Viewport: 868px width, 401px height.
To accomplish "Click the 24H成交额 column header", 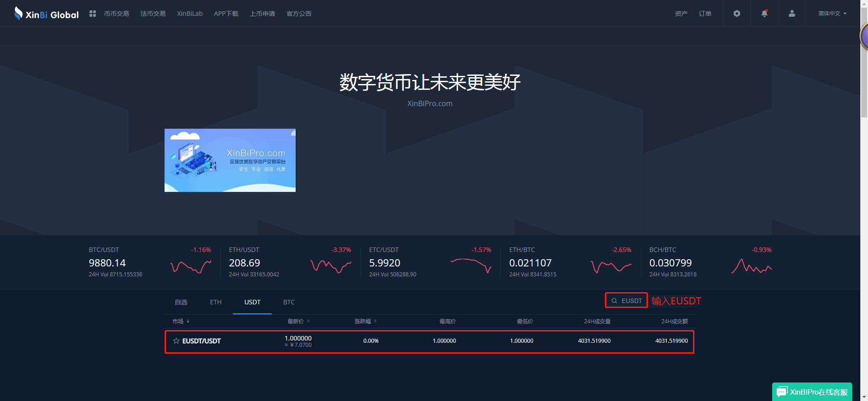I will (675, 322).
